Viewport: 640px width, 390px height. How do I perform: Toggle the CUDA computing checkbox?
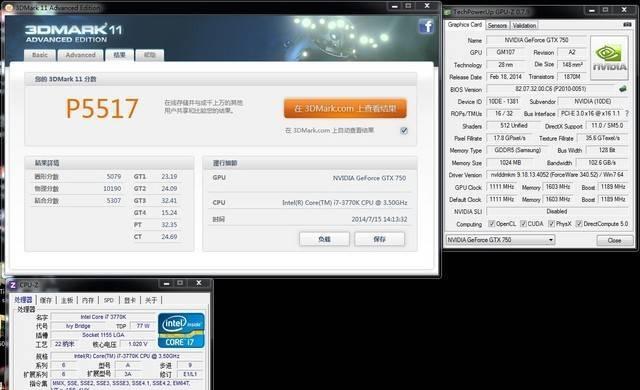[x=523, y=224]
